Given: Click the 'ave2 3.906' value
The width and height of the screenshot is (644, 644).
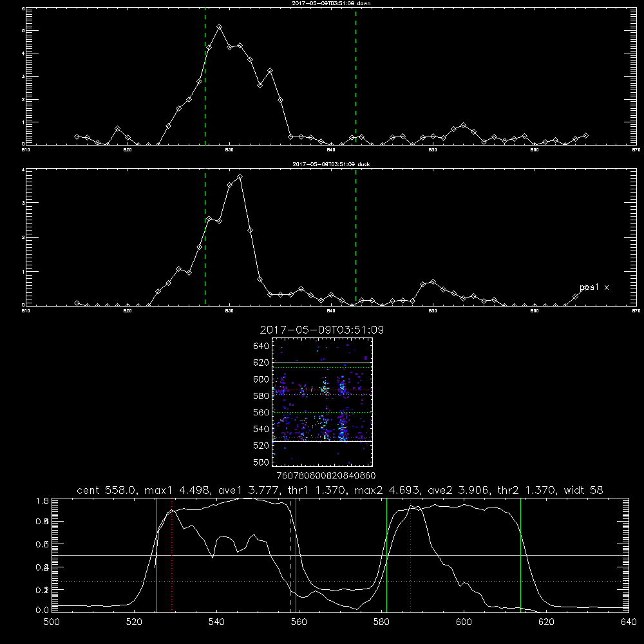Looking at the screenshot, I should (x=458, y=490).
